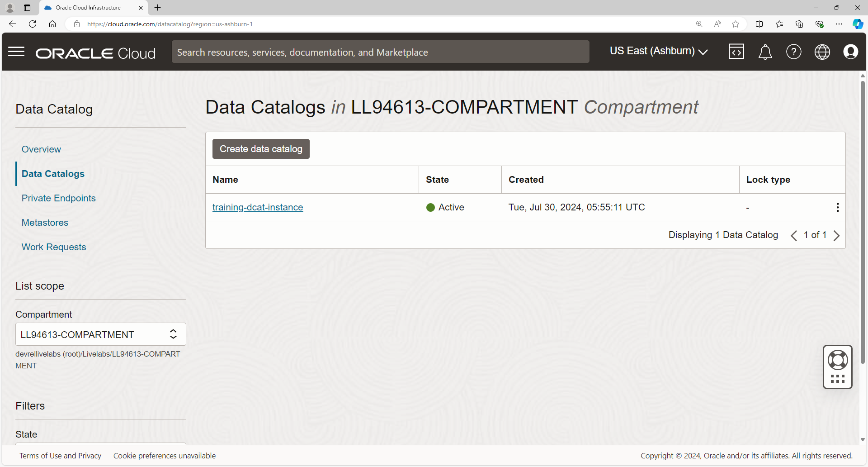Open the language globe icon
This screenshot has width=868, height=467.
point(822,52)
